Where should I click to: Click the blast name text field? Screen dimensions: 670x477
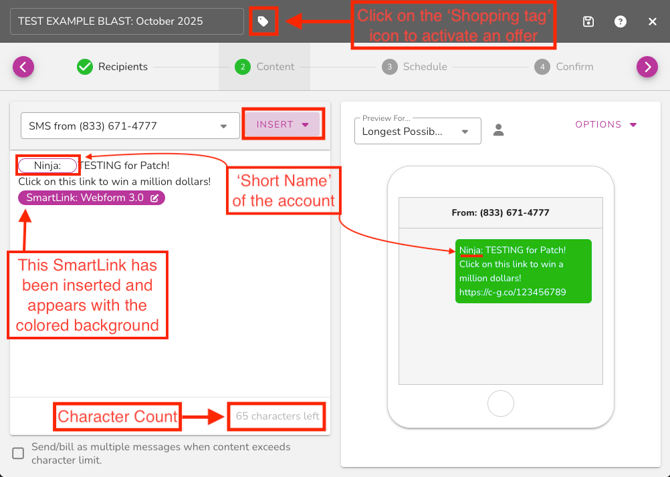pyautogui.click(x=126, y=21)
